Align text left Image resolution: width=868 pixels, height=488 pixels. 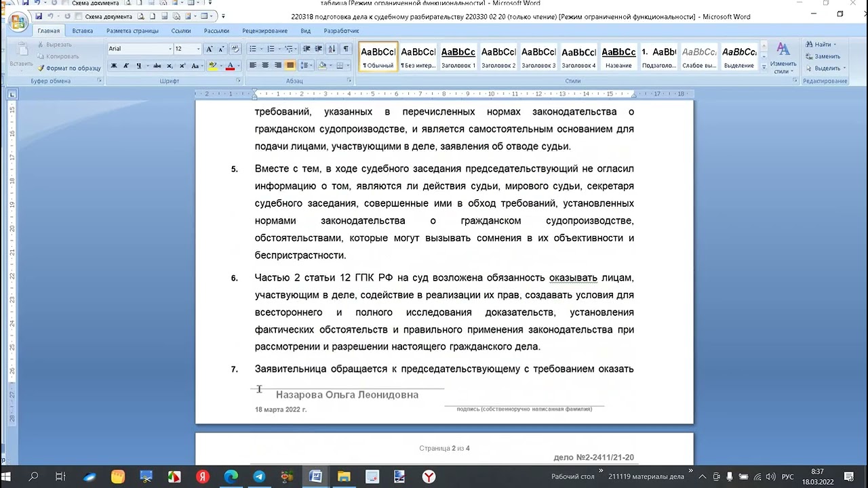tap(253, 66)
